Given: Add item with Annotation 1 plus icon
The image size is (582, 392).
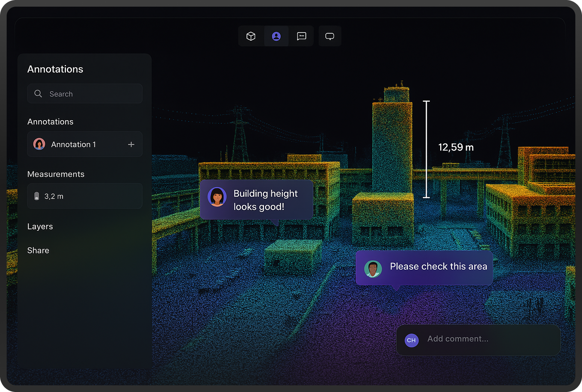Looking at the screenshot, I should (131, 144).
